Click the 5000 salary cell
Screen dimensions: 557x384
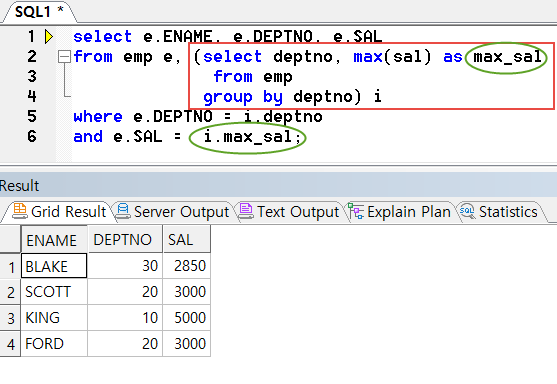186,318
